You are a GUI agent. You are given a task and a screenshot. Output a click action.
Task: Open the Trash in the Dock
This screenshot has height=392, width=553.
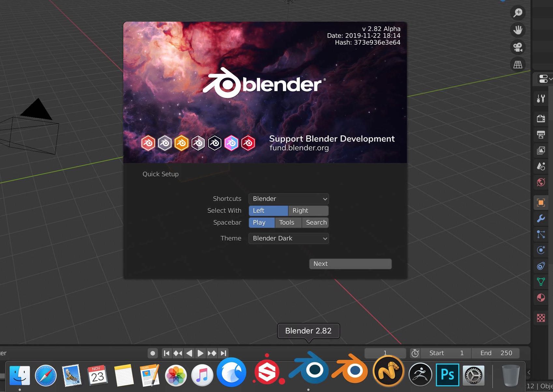[511, 375]
